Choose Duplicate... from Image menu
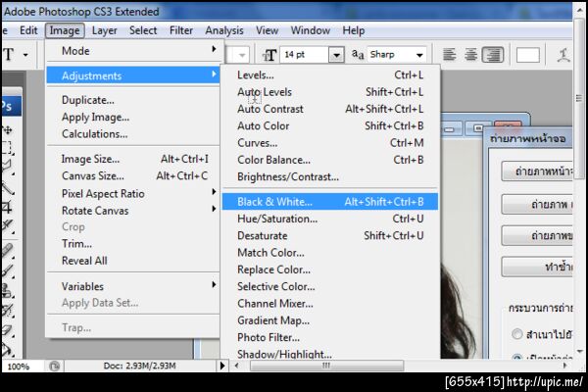The image size is (588, 392). (132, 100)
